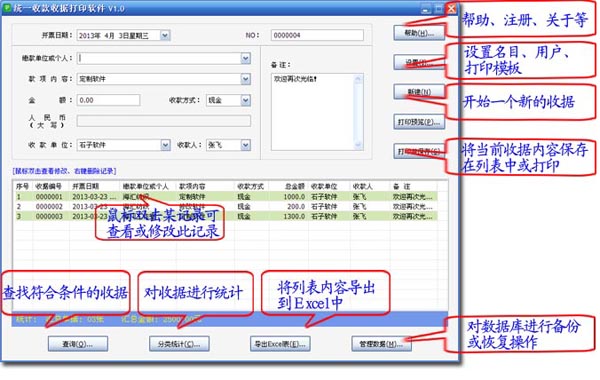This screenshot has height=380, width=600.
Task: Click the 总金额 column header
Action: [289, 186]
